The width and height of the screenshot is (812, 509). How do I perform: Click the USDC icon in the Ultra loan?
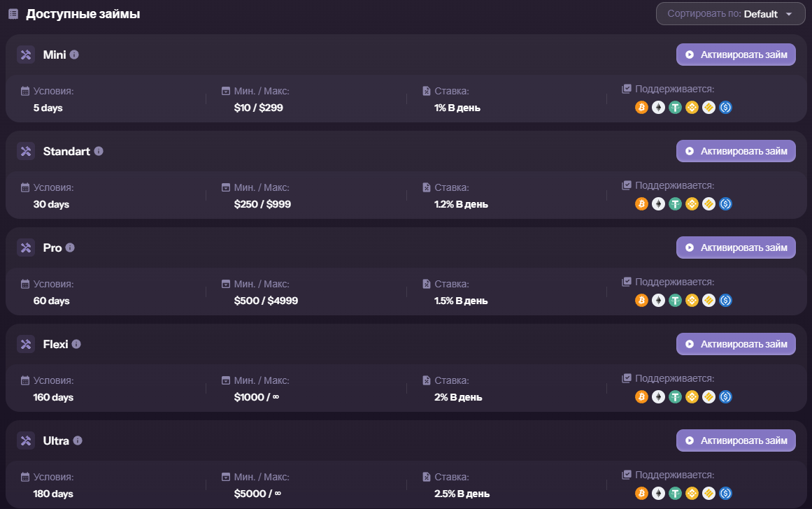(x=725, y=494)
